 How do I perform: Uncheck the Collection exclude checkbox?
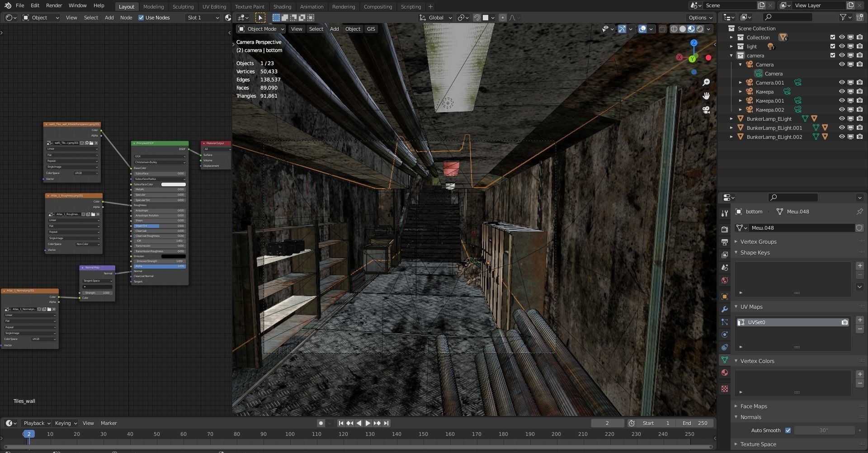coord(833,38)
